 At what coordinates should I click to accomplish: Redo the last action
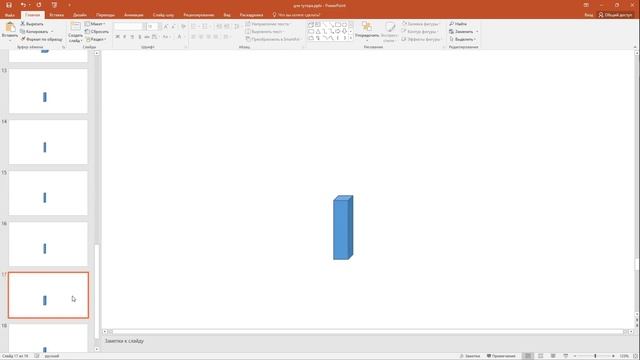tap(39, 5)
